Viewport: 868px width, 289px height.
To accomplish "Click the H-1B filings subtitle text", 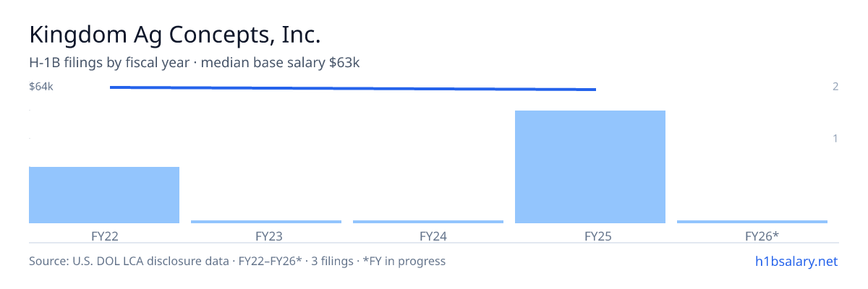I will pyautogui.click(x=195, y=63).
